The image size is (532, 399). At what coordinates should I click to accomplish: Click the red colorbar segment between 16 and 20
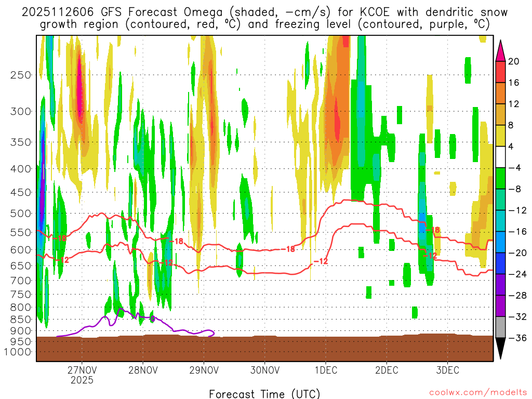tap(500, 72)
